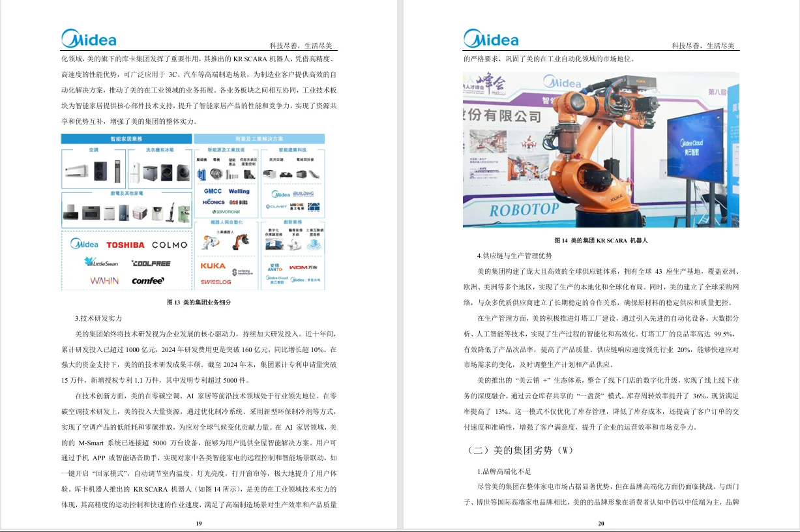The width and height of the screenshot is (800, 532).
Task: Click the green coffee machine image
Action: pyautogui.click(x=185, y=214)
